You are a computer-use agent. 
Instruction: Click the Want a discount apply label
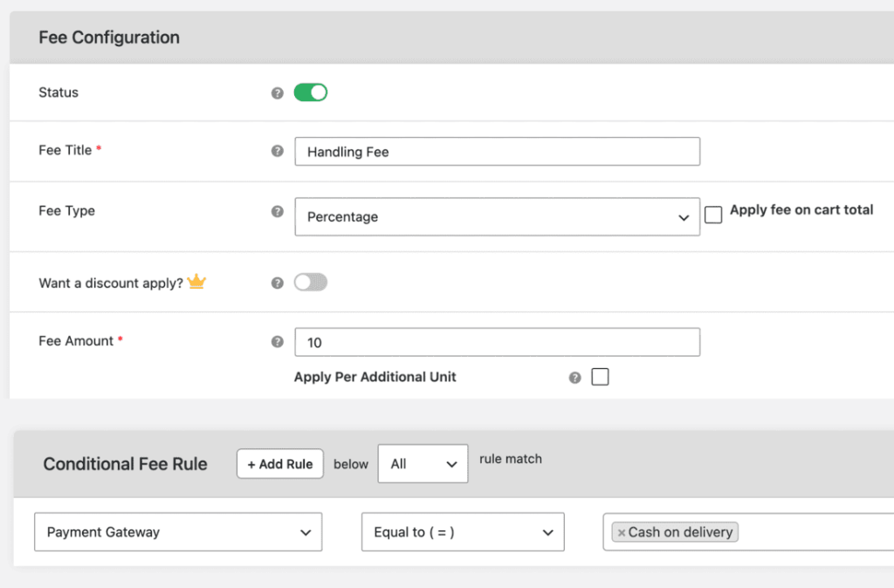click(111, 284)
